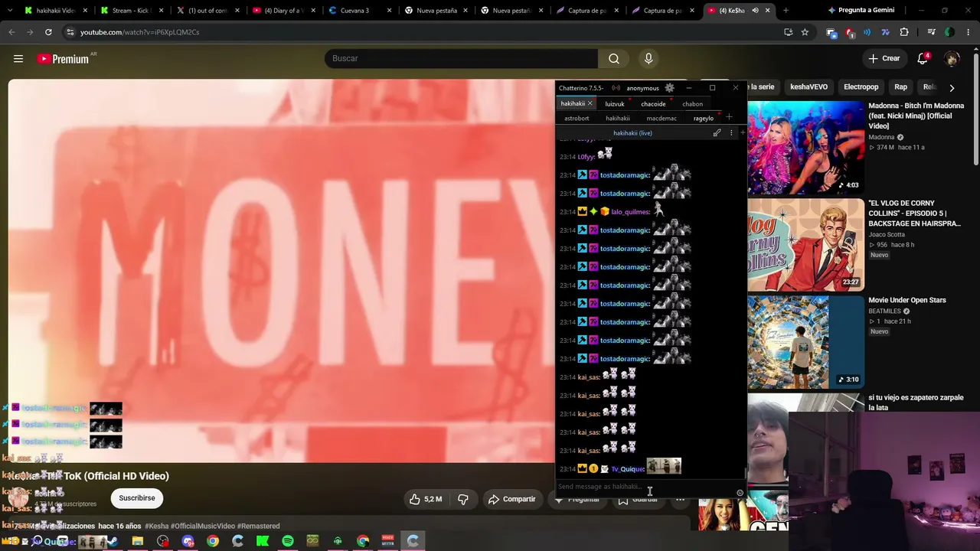Click inside the YouTube search field
This screenshot has width=980, height=551.
pyautogui.click(x=461, y=59)
